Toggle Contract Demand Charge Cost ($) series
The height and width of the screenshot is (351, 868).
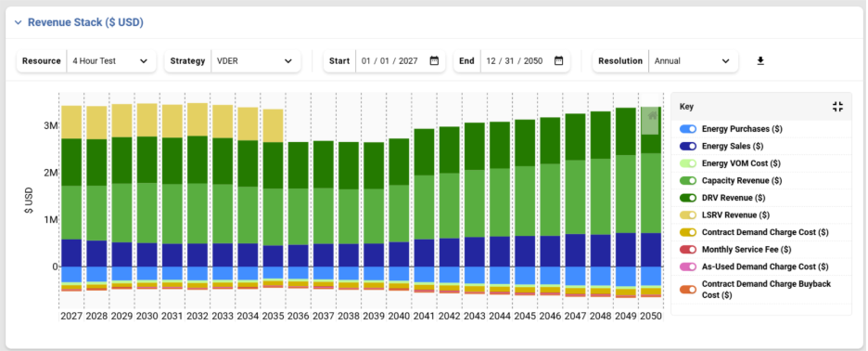pos(688,232)
